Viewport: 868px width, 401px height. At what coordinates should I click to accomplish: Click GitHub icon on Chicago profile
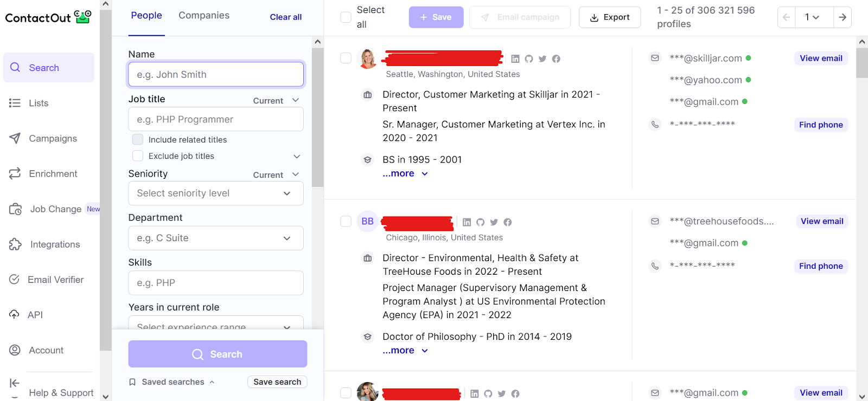[x=480, y=222]
